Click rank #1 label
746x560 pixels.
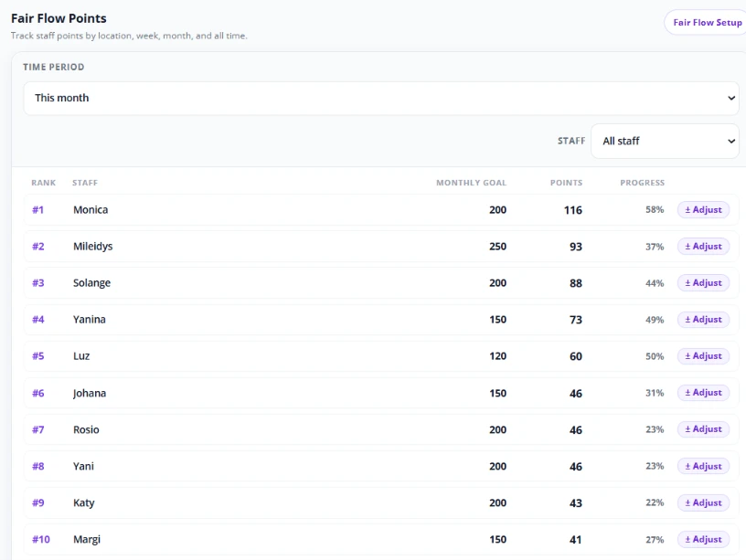pos(38,209)
